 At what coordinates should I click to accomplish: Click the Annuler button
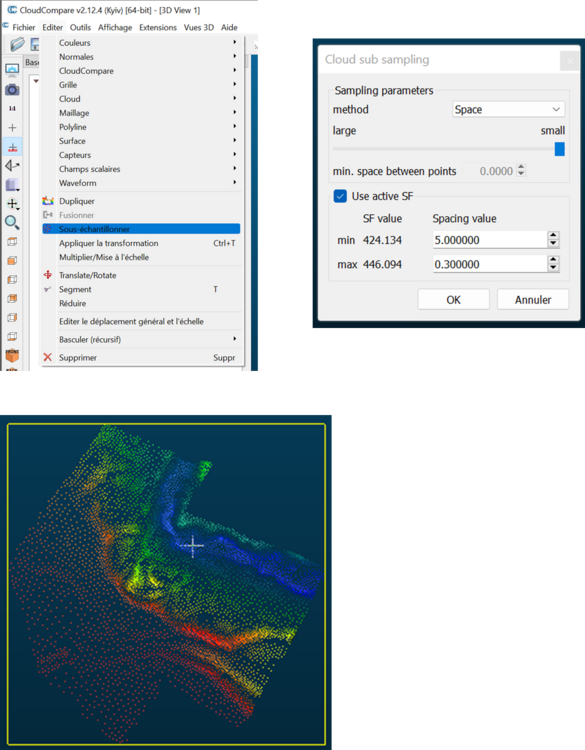point(533,300)
